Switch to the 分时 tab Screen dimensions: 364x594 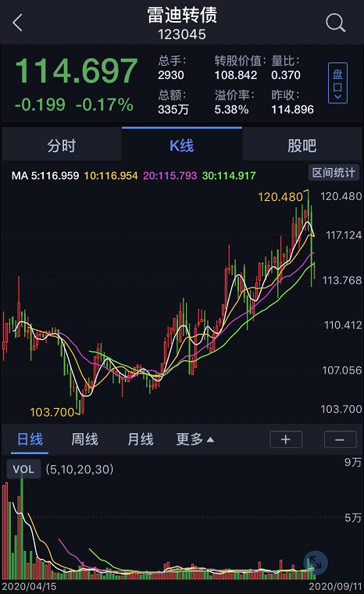point(62,145)
